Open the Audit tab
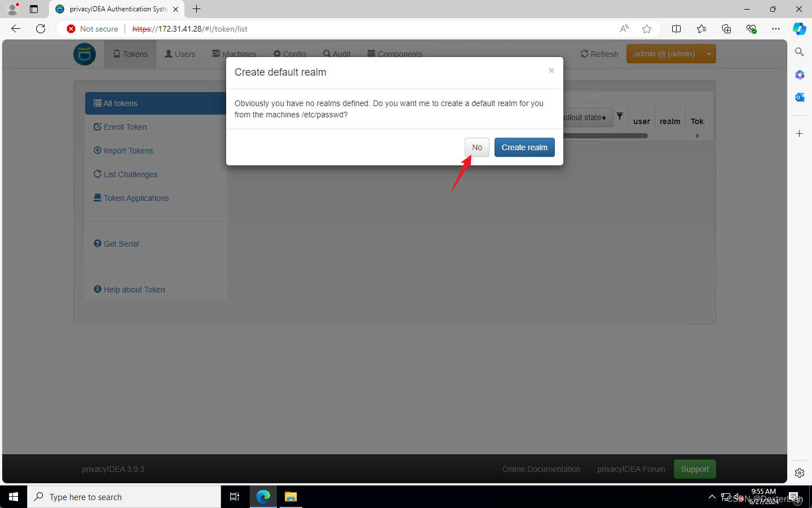The width and height of the screenshot is (812, 508). click(337, 54)
